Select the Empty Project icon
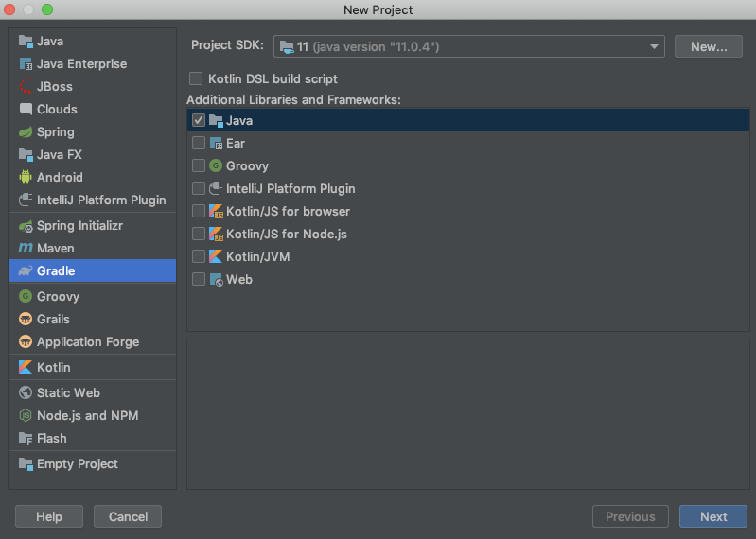756x539 pixels. 26,464
